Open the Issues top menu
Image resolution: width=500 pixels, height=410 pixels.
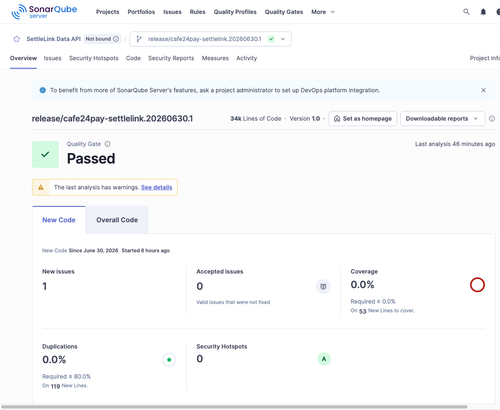click(172, 12)
